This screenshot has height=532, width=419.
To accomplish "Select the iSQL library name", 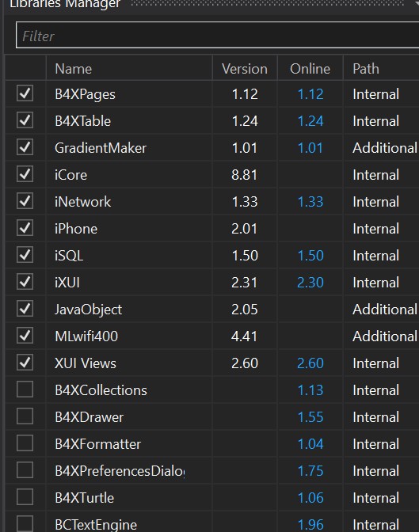I will (69, 256).
